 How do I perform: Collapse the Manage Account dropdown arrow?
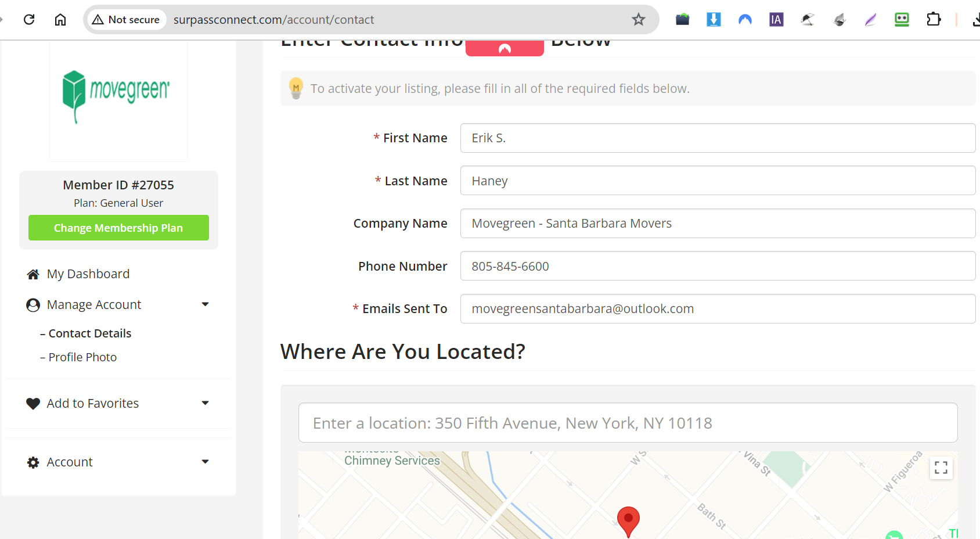click(x=205, y=304)
